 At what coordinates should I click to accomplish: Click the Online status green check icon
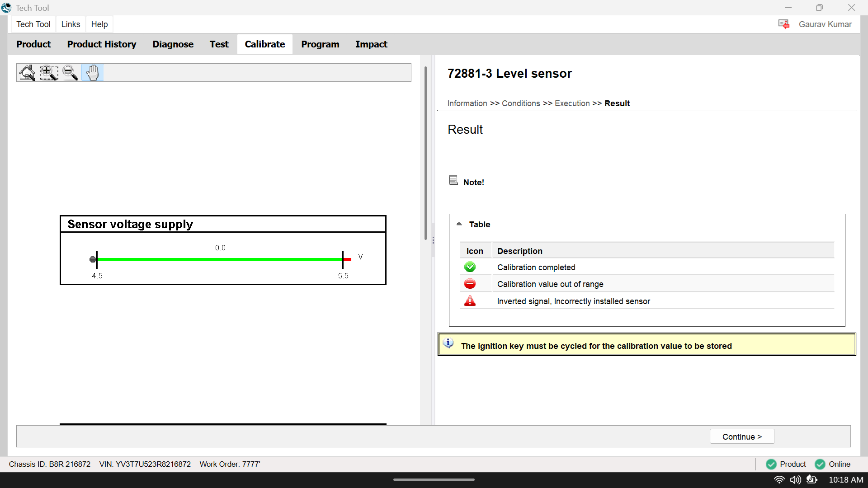click(x=820, y=464)
